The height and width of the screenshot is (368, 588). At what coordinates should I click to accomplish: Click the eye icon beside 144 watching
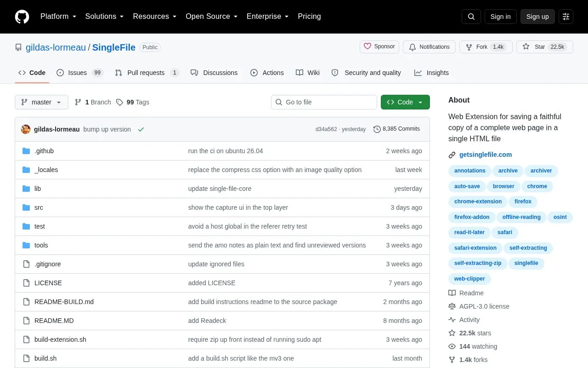point(452,346)
